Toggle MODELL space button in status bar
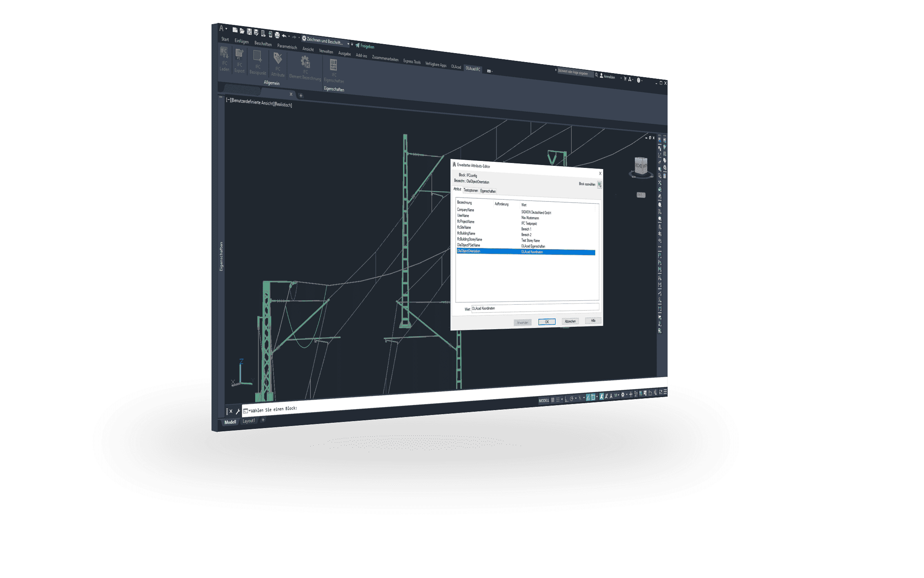Screen dimensions: 924x578 point(543,400)
